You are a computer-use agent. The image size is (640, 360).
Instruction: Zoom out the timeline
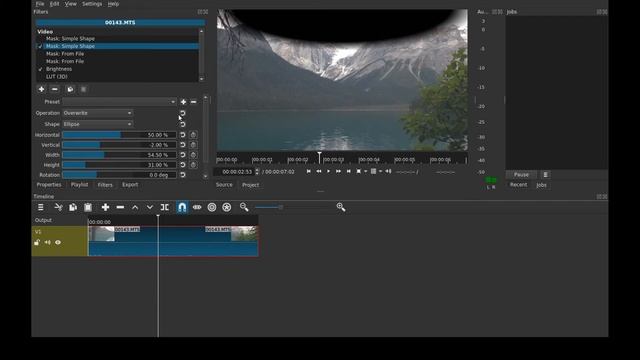(244, 207)
